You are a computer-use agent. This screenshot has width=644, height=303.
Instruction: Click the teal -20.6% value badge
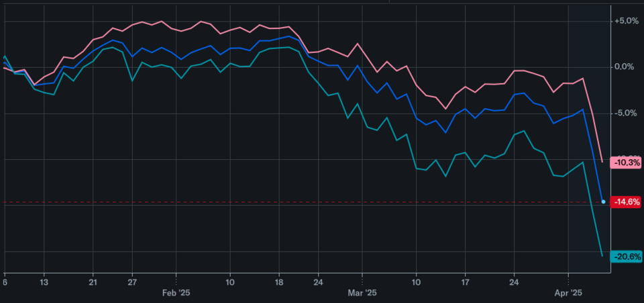point(627,257)
